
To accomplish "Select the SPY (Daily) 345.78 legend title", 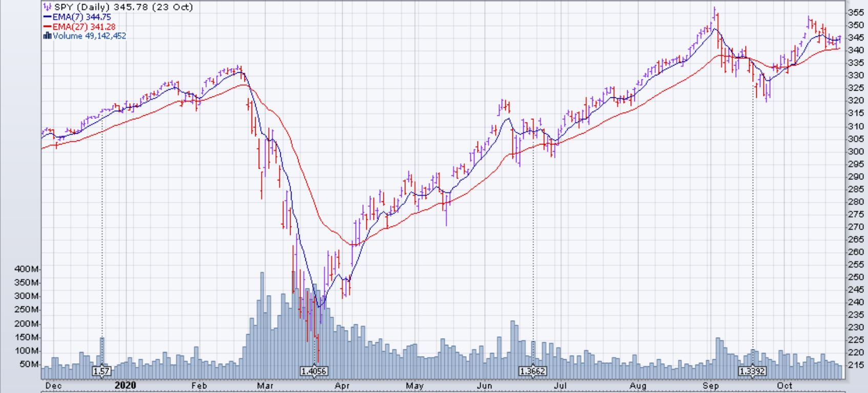I will tap(123, 7).
